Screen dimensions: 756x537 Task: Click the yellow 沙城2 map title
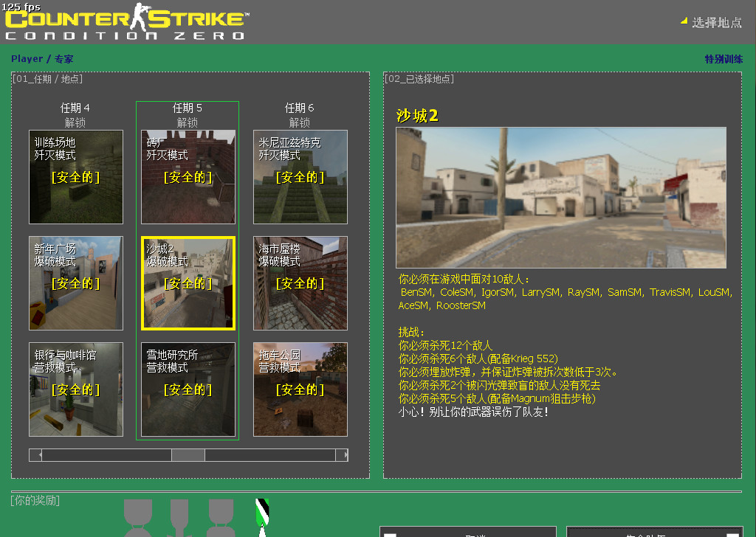[x=417, y=116]
